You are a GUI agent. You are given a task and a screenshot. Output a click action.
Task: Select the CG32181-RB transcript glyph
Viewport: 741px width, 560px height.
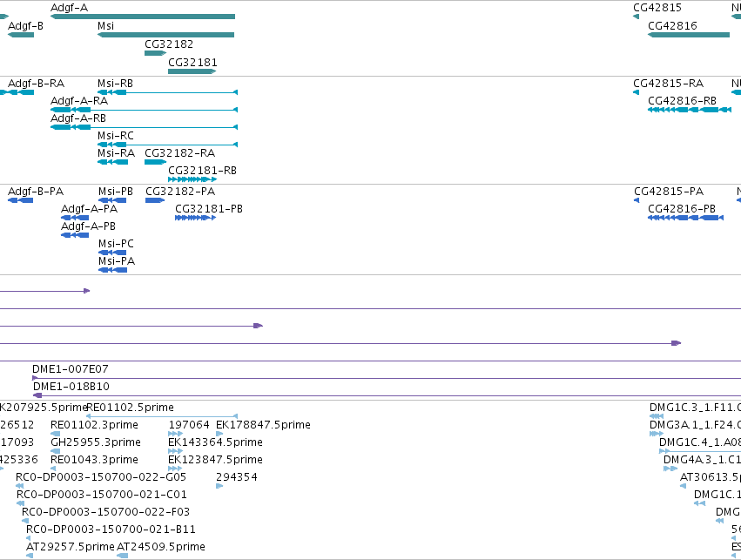[x=192, y=179]
